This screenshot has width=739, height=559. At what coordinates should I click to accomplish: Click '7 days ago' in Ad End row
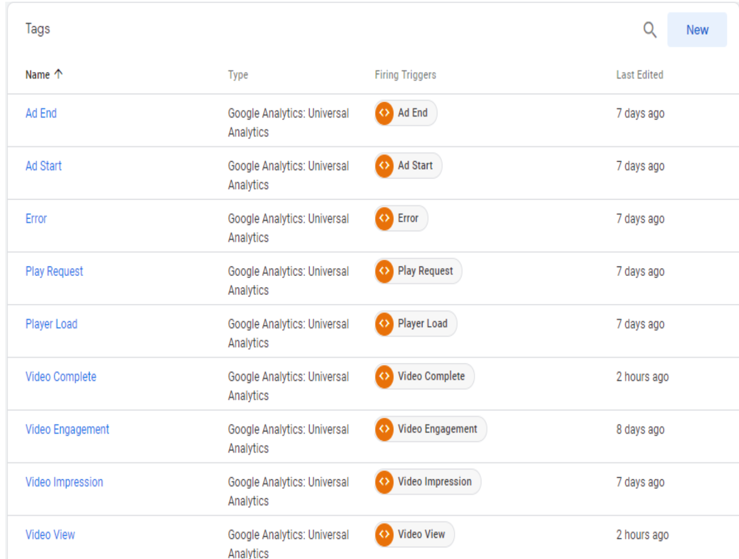640,114
